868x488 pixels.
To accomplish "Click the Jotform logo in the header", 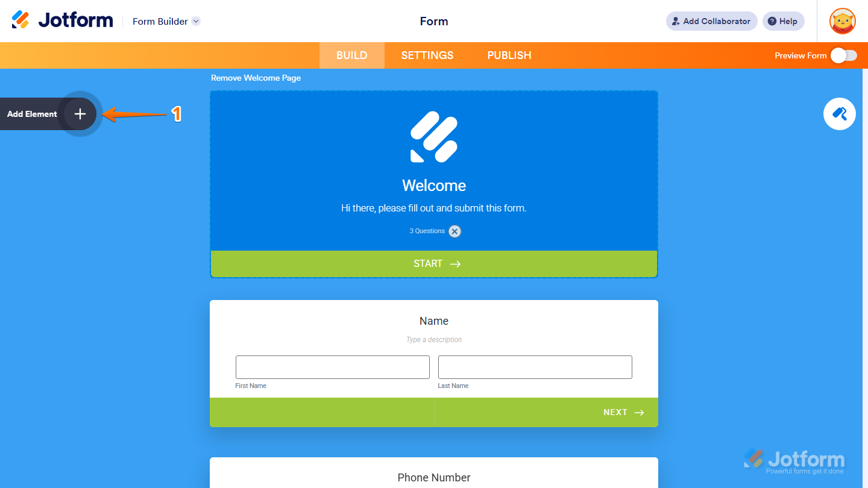I will coord(61,19).
